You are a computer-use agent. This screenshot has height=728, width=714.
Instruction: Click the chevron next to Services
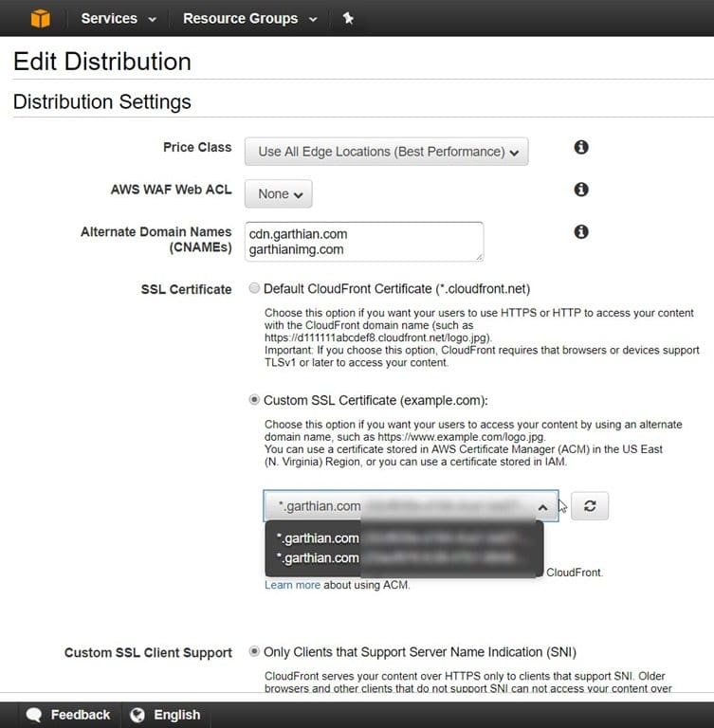tap(152, 20)
